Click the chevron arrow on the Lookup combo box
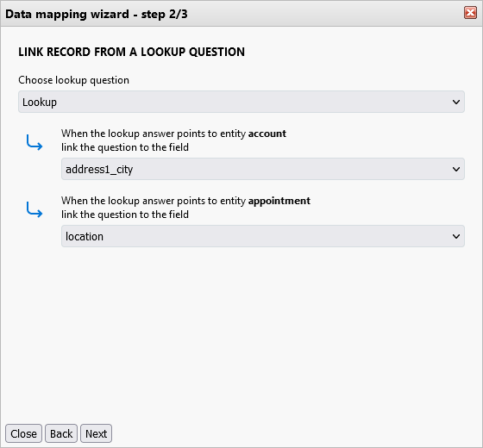The image size is (483, 448). coord(456,102)
